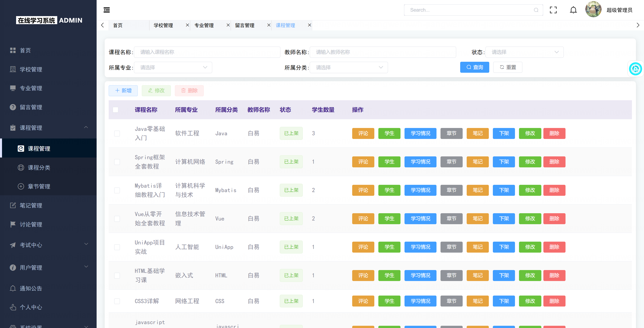
Task: Click the search magnifier icon
Action: coord(536,10)
